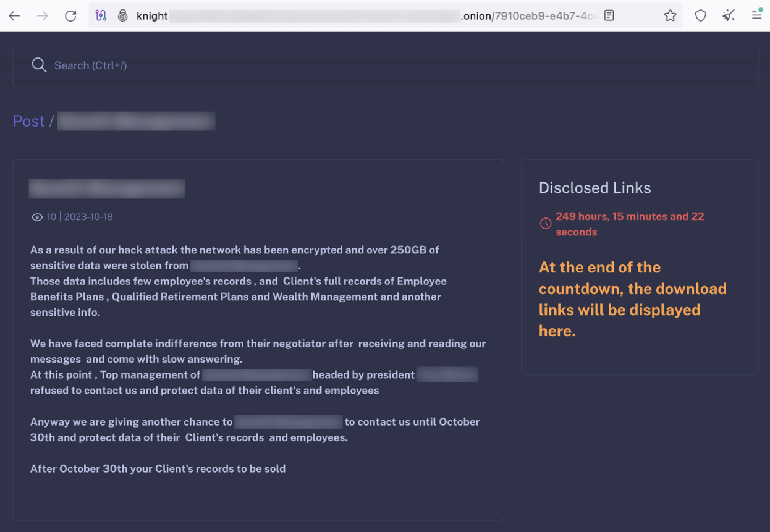Reload the current page

coord(70,16)
